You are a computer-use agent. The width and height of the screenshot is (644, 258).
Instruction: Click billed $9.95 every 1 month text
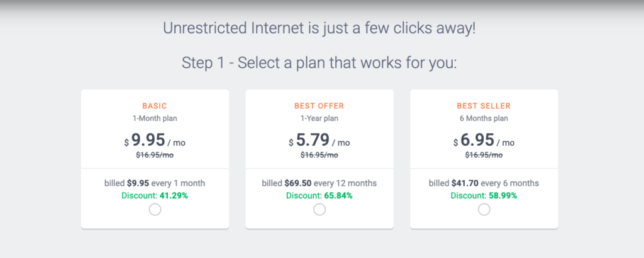coord(155,183)
